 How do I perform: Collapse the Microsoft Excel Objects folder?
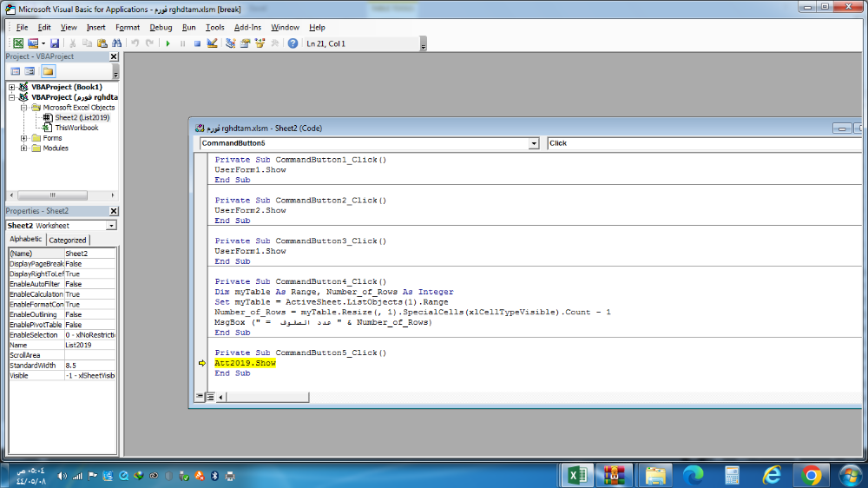click(23, 108)
